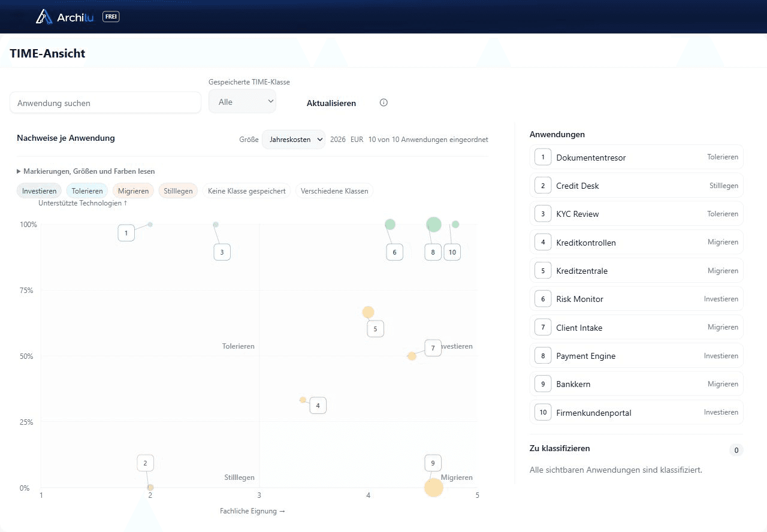Click the Zu klassifizieren count badge
This screenshot has width=767, height=532.
(736, 451)
